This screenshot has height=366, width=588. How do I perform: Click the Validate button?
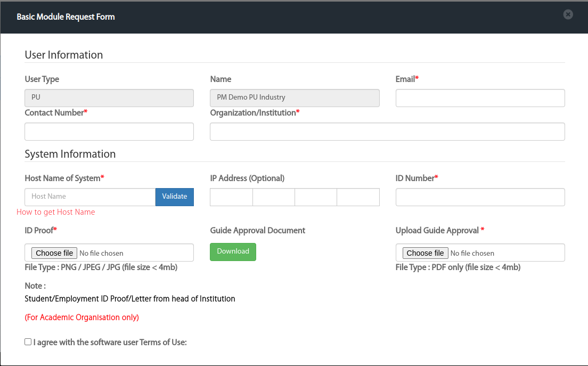pos(174,197)
